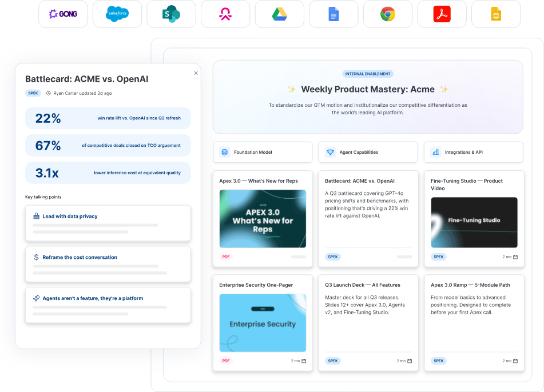Click the SPEK tag on Fine-Tuning Studio card

(439, 257)
